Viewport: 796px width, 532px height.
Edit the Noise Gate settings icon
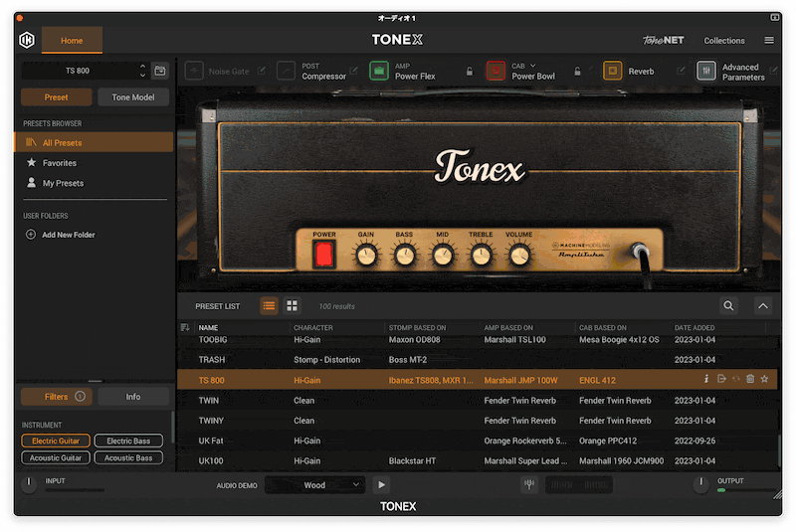coord(262,71)
